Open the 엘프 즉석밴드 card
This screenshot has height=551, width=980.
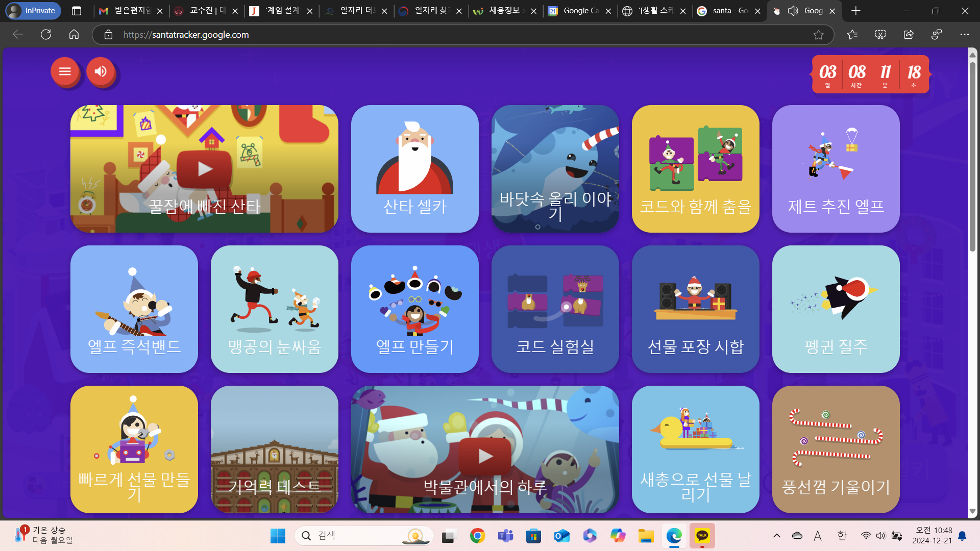pyautogui.click(x=134, y=309)
